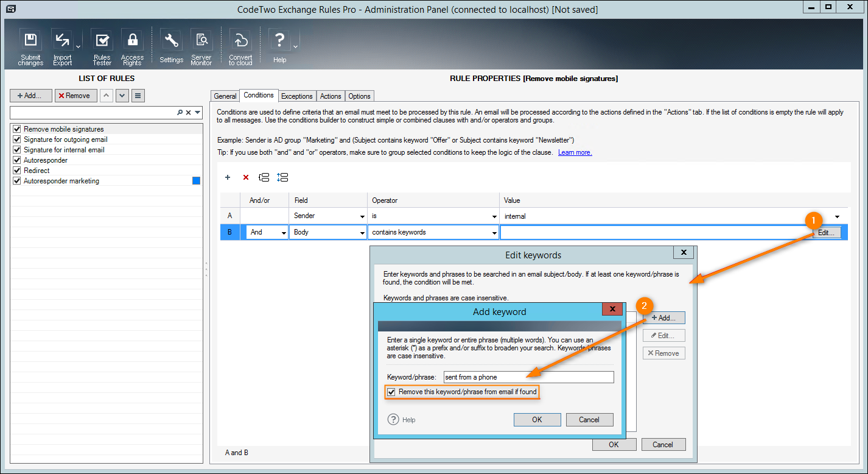This screenshot has height=474, width=868.
Task: Click OK in Edit keywords dialog
Action: coord(614,445)
